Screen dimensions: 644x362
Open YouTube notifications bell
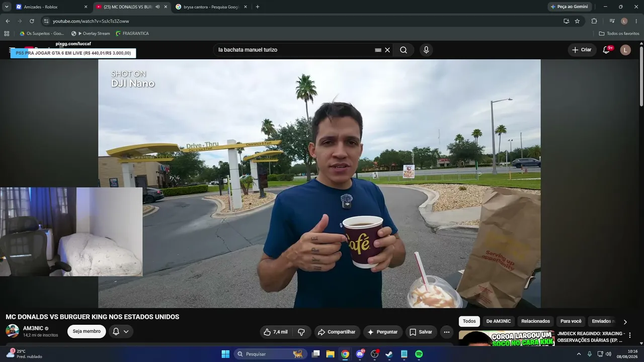pyautogui.click(x=606, y=50)
